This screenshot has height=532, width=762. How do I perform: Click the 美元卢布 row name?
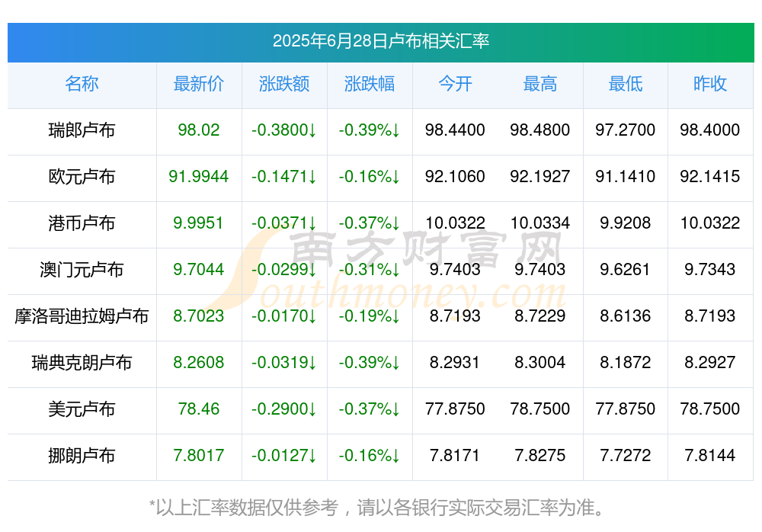pos(82,409)
